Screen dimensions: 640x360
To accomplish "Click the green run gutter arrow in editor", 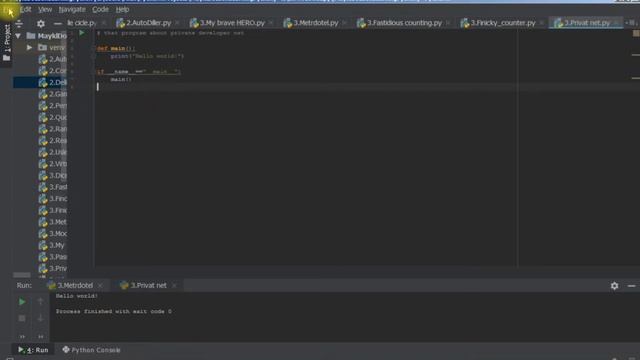I will 82,33.
